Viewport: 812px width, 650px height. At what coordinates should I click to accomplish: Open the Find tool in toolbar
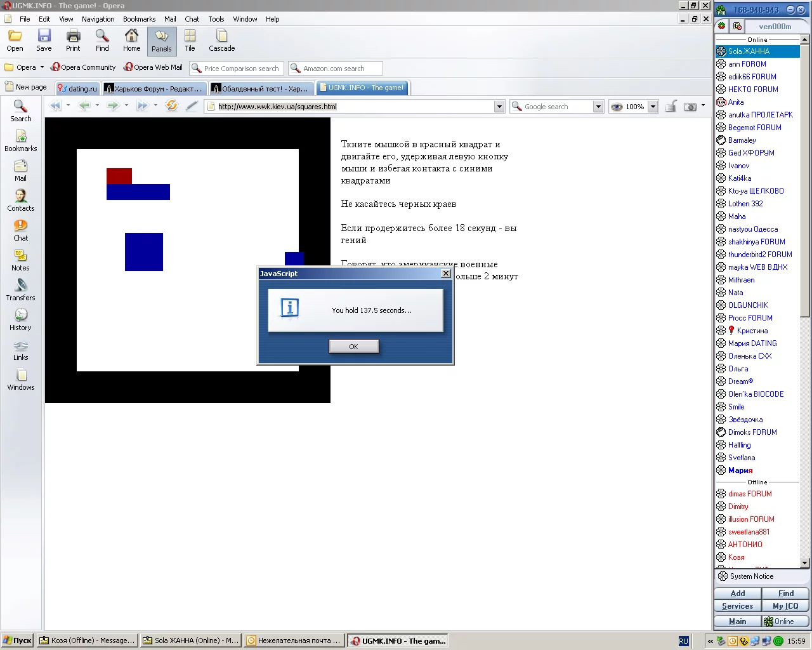coord(102,41)
